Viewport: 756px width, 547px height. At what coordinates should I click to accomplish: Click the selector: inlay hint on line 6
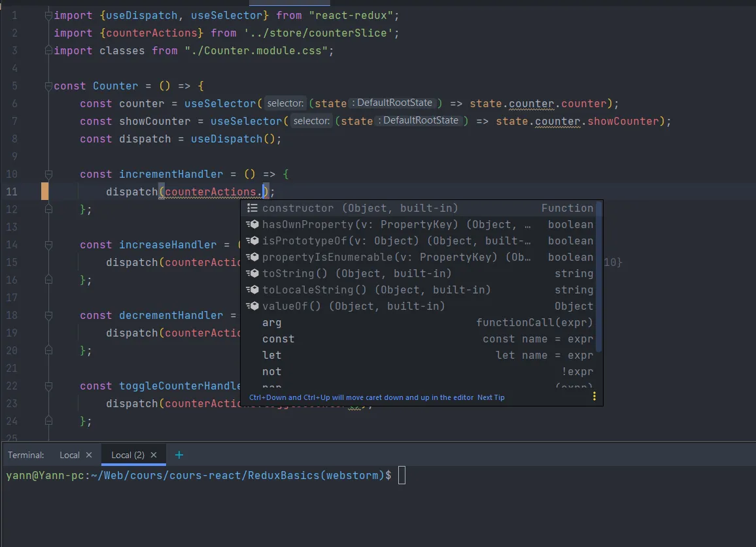pyautogui.click(x=285, y=103)
